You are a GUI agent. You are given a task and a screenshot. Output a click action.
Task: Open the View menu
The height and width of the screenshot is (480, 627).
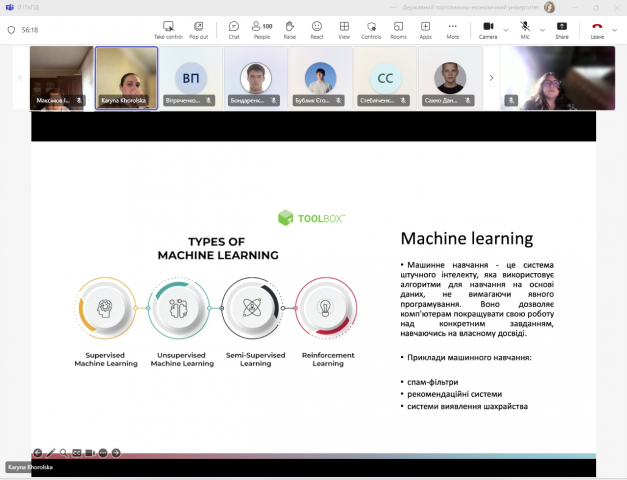(x=344, y=29)
